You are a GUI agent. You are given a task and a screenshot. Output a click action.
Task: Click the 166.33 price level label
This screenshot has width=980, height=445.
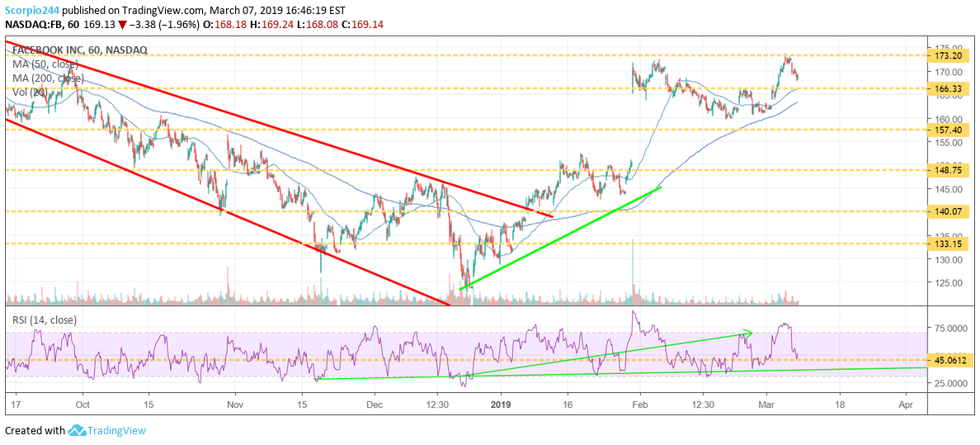tap(949, 89)
